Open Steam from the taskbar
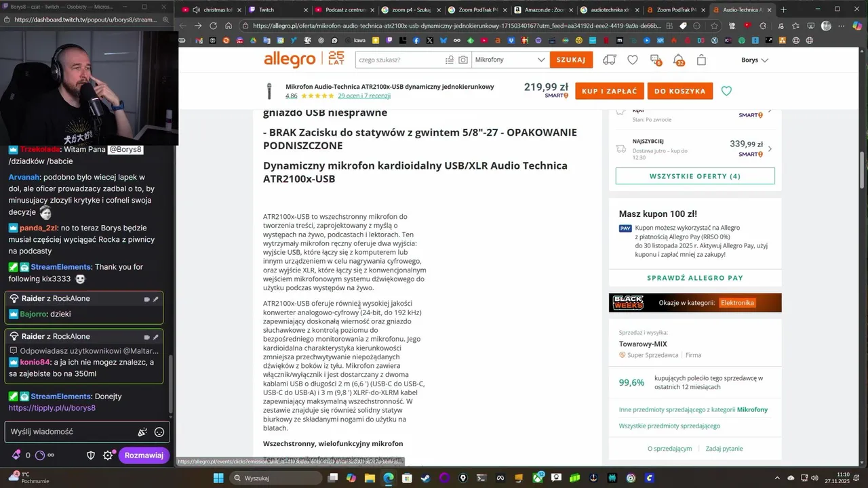Screen dimensions: 868x488 click(x=425, y=478)
